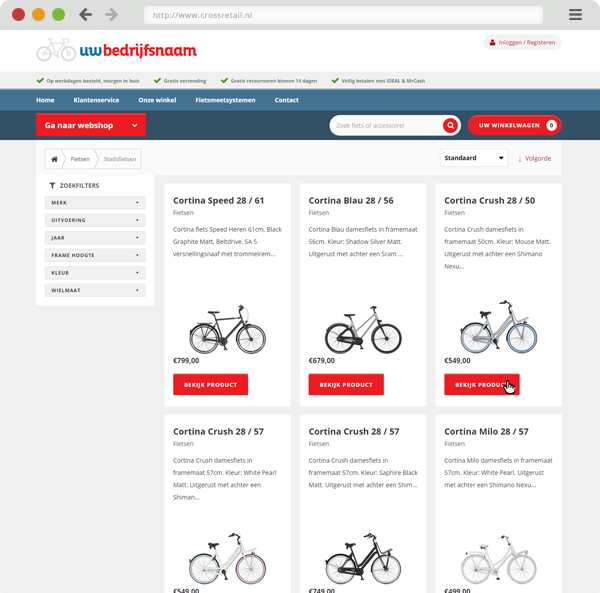Click the €679,00 price text

[x=321, y=361]
